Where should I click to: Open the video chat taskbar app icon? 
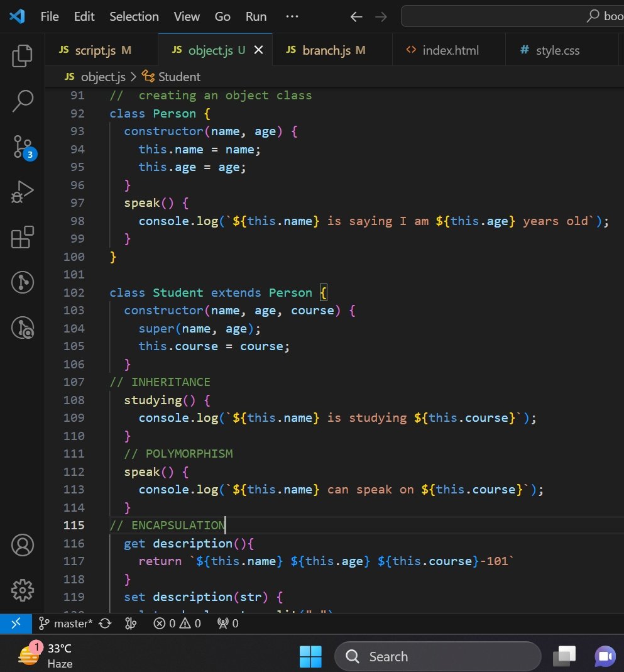pyautogui.click(x=605, y=656)
